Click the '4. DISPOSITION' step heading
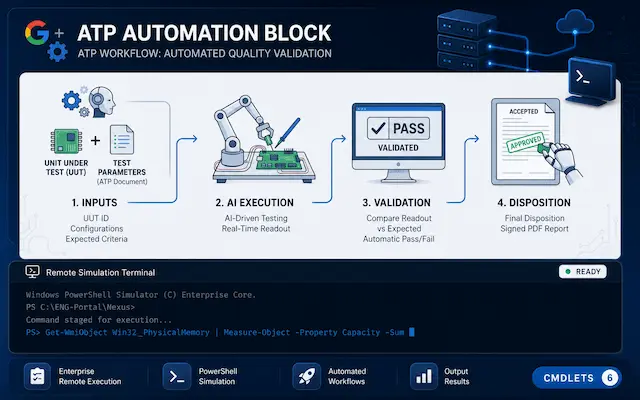The height and width of the screenshot is (400, 640). (534, 203)
